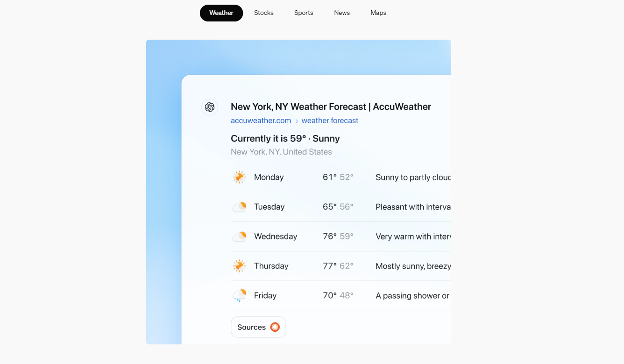Click the current conditions 59° Sunny heading
The width and height of the screenshot is (624, 364).
coord(285,139)
